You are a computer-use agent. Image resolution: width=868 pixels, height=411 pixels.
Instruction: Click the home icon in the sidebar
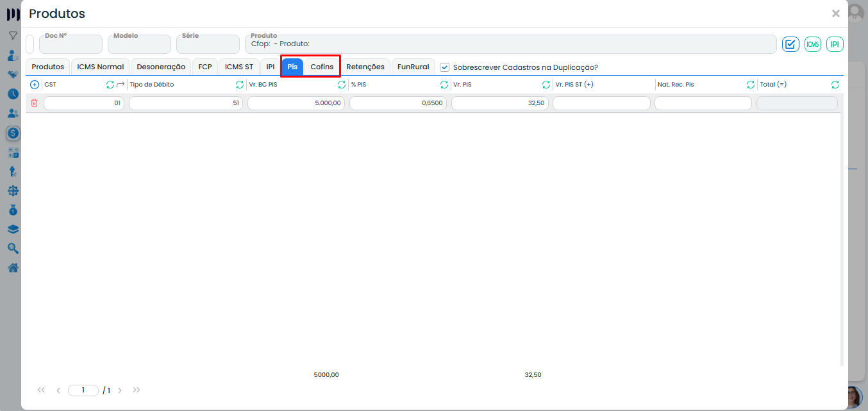13,268
